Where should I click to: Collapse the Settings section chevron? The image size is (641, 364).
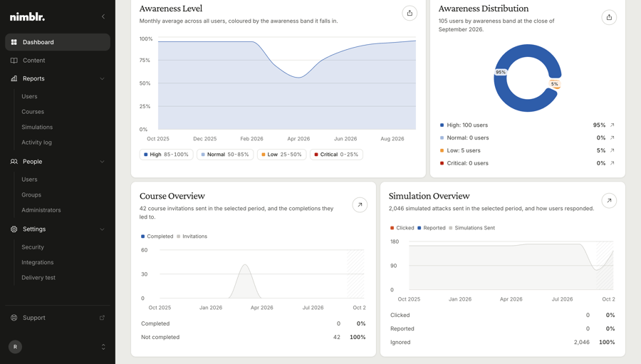pyautogui.click(x=102, y=229)
